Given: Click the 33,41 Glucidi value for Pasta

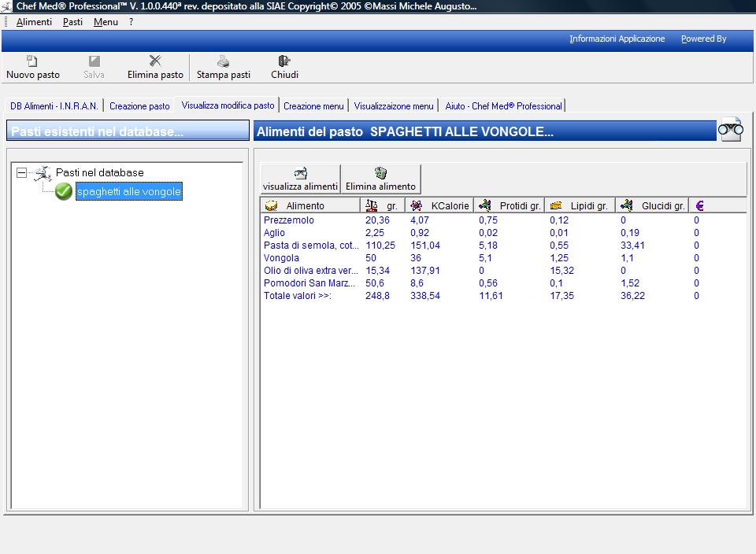Looking at the screenshot, I should 632,246.
